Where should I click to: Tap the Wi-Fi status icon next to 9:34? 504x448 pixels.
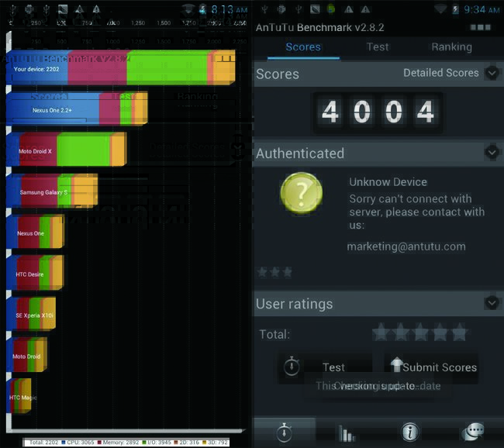click(440, 10)
